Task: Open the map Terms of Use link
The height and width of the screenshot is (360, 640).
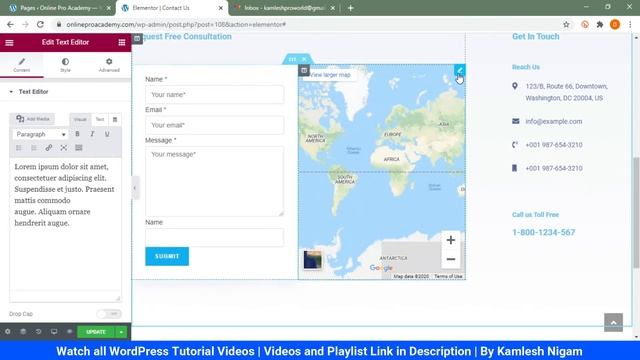Action: [448, 276]
